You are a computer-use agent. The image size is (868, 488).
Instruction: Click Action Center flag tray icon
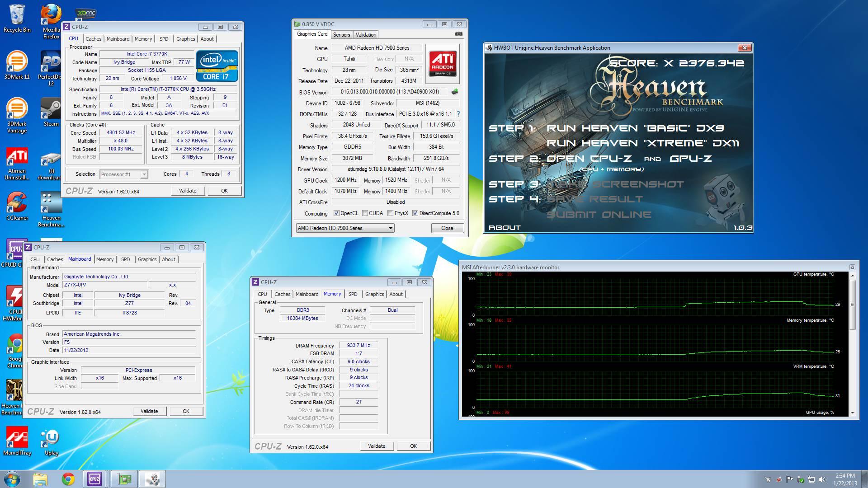(x=789, y=479)
